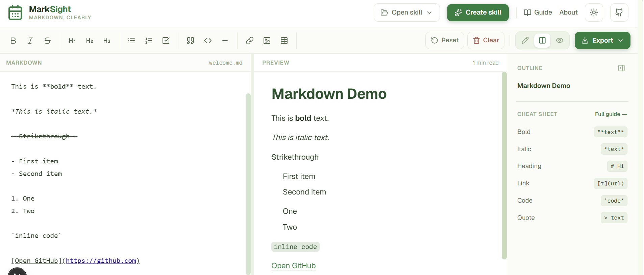Click the [t](url) link cheat sheet snippet
Image resolution: width=644 pixels, height=275 pixels.
pyautogui.click(x=611, y=183)
